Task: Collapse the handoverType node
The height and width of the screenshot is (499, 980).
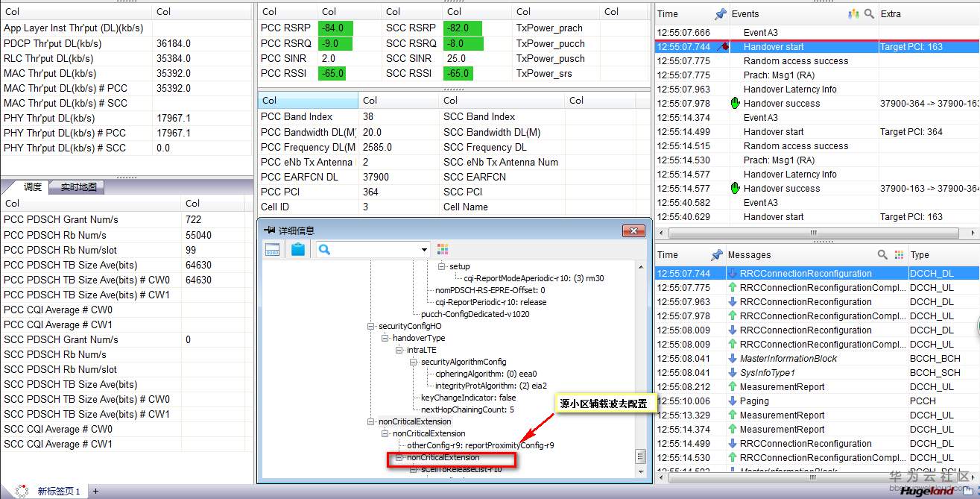Action: point(385,338)
